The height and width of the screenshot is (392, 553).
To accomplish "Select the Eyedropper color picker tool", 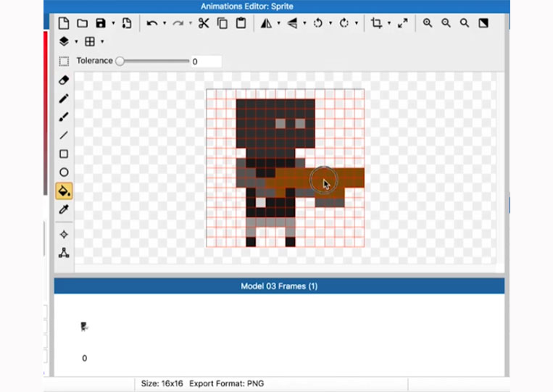I will click(64, 209).
